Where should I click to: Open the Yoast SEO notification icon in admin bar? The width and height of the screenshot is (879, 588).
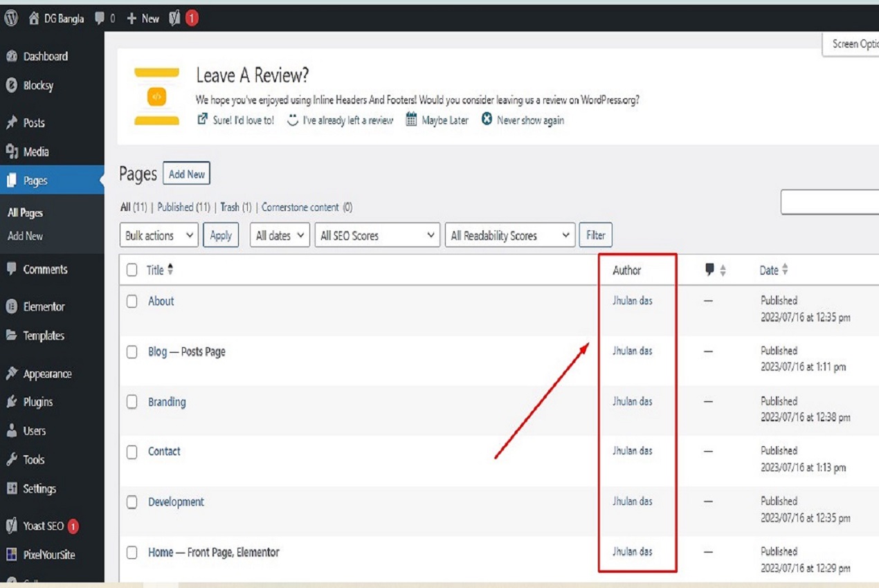coord(175,19)
